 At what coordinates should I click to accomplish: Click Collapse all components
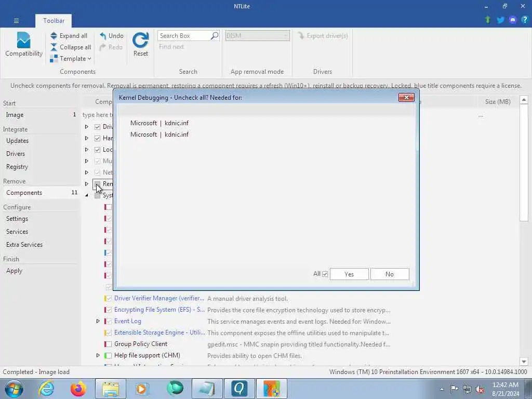coord(71,47)
